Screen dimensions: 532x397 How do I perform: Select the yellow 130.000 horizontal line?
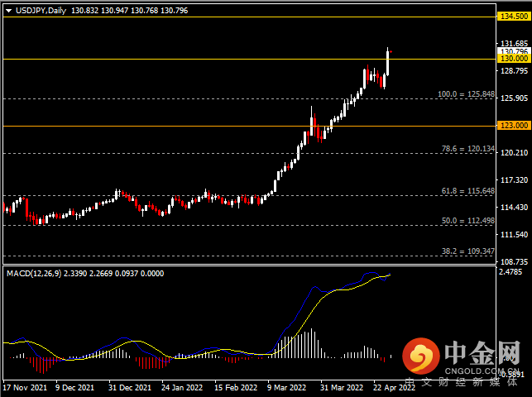(x=249, y=59)
